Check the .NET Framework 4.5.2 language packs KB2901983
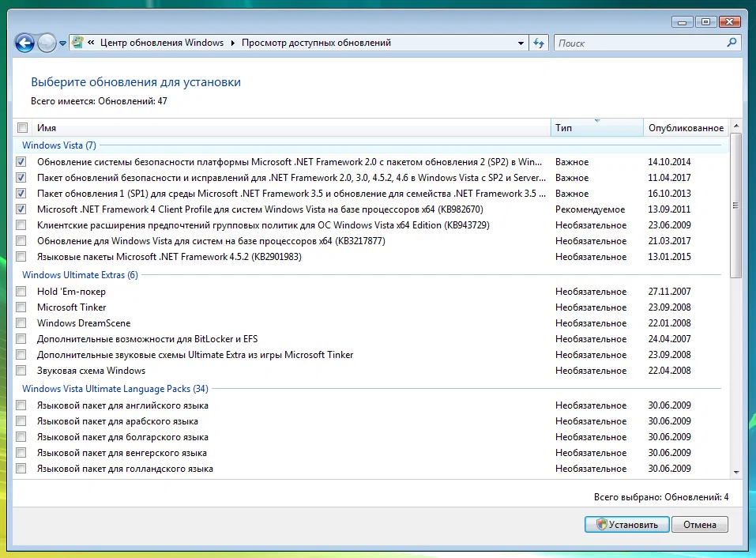The image size is (756, 558). [21, 257]
